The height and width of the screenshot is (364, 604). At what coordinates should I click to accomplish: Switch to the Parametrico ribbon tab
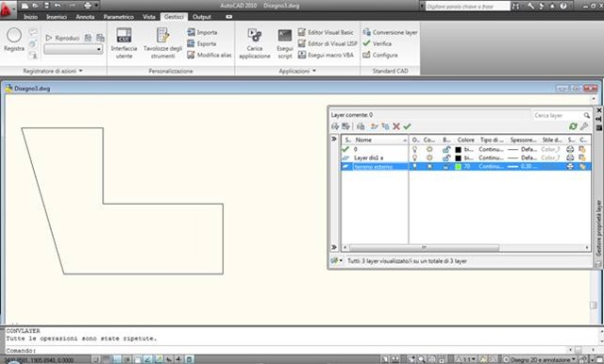click(x=118, y=17)
